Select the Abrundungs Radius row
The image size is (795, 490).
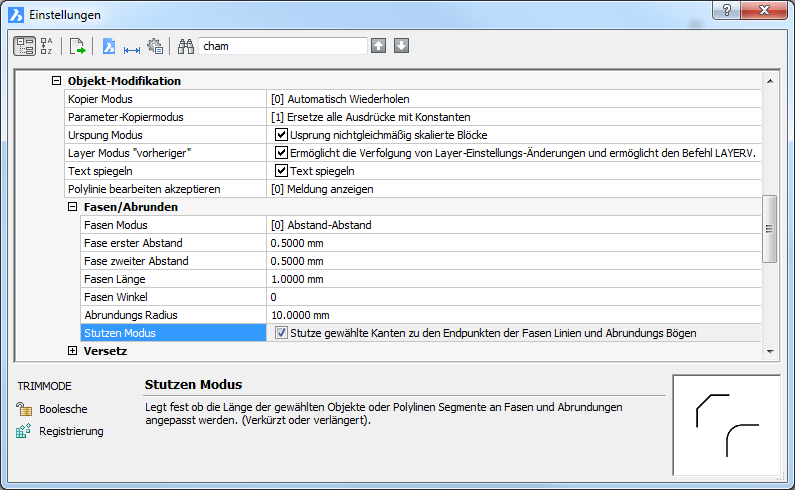click(x=172, y=315)
